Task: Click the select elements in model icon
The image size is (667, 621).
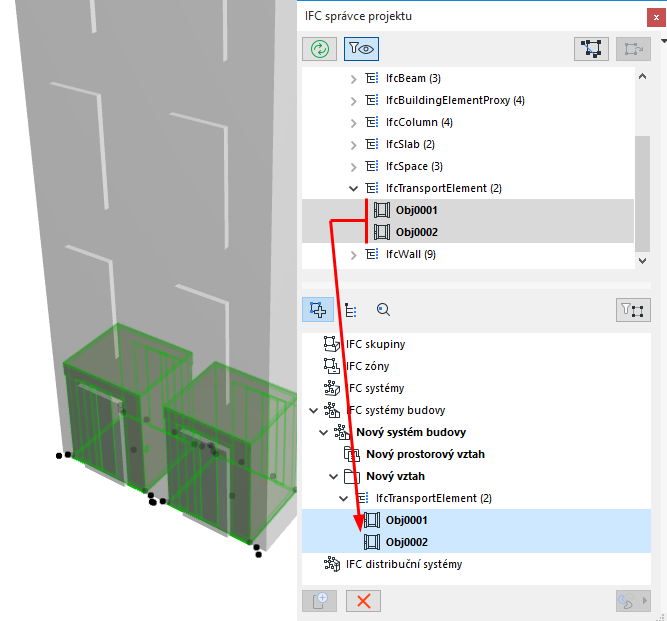Action: click(591, 49)
